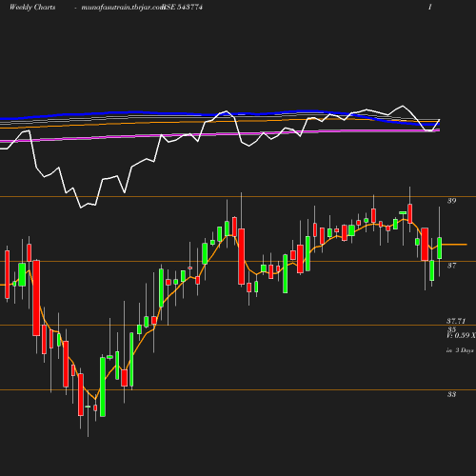Click the "in 3 Days" label
Image resolution: width=476 pixels, height=476 pixels.
(460, 350)
